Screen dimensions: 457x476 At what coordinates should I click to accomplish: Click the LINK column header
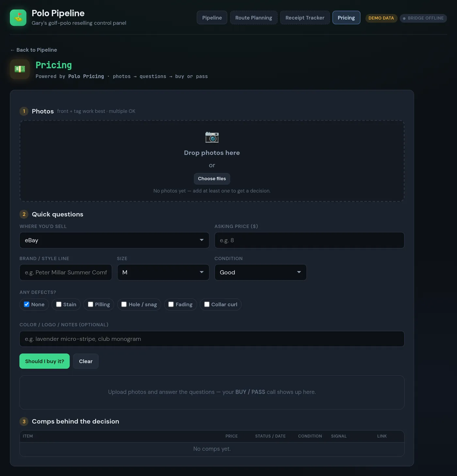[x=382, y=436]
